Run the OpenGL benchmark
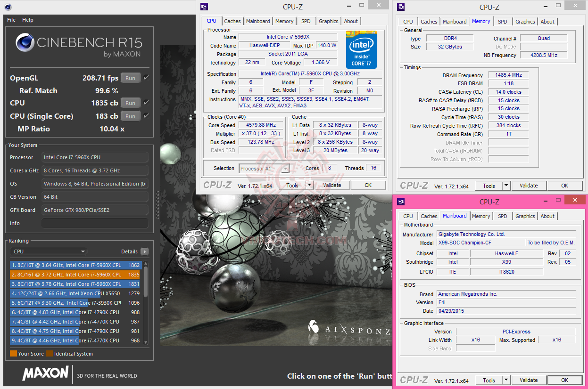The width and height of the screenshot is (588, 389). coord(131,78)
